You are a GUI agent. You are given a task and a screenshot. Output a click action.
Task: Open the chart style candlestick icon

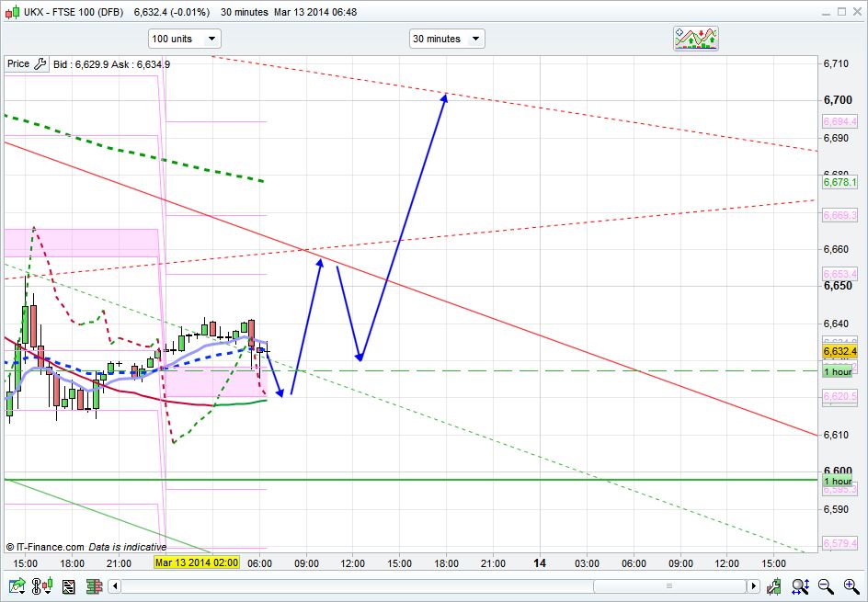pyautogui.click(x=41, y=585)
